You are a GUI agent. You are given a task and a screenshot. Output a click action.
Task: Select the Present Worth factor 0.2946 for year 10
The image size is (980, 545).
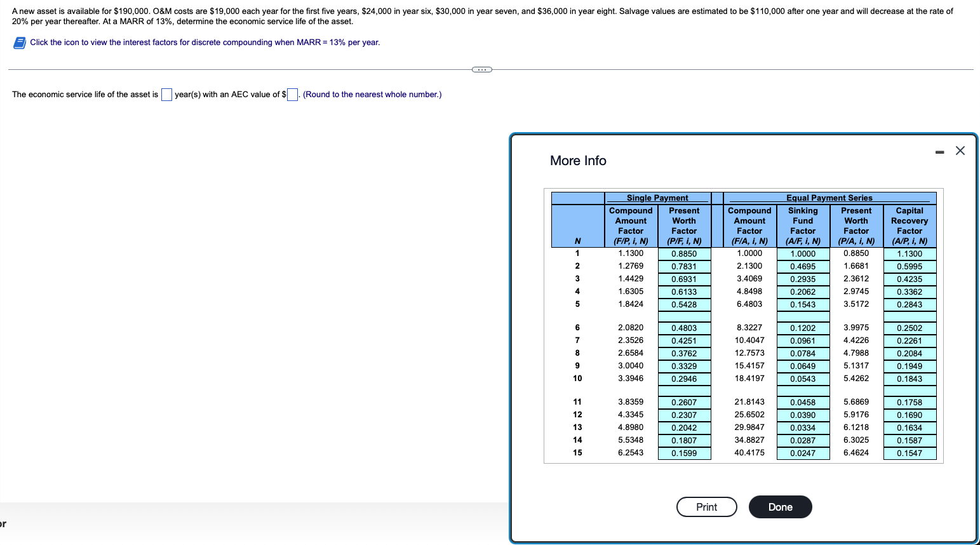[x=684, y=379]
